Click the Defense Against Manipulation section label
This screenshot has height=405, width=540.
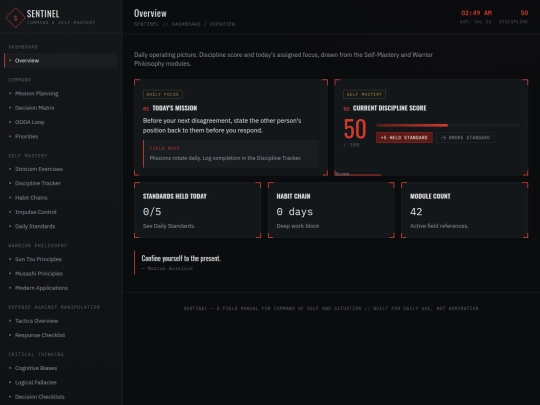coord(54,307)
